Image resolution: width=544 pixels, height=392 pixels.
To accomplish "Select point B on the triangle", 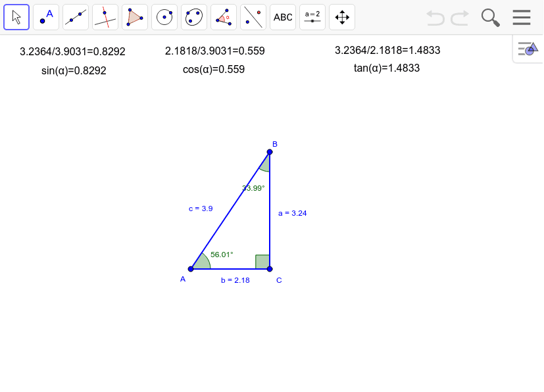I will pos(269,151).
